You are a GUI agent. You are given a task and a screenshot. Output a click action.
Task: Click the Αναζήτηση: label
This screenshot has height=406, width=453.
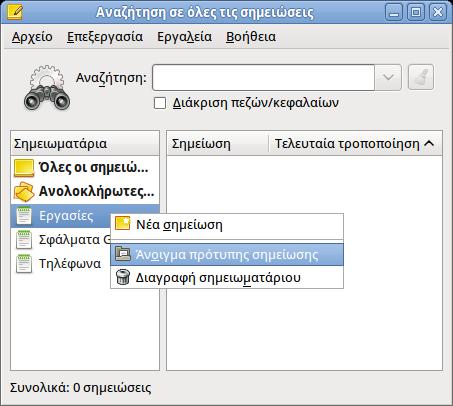[x=111, y=78]
